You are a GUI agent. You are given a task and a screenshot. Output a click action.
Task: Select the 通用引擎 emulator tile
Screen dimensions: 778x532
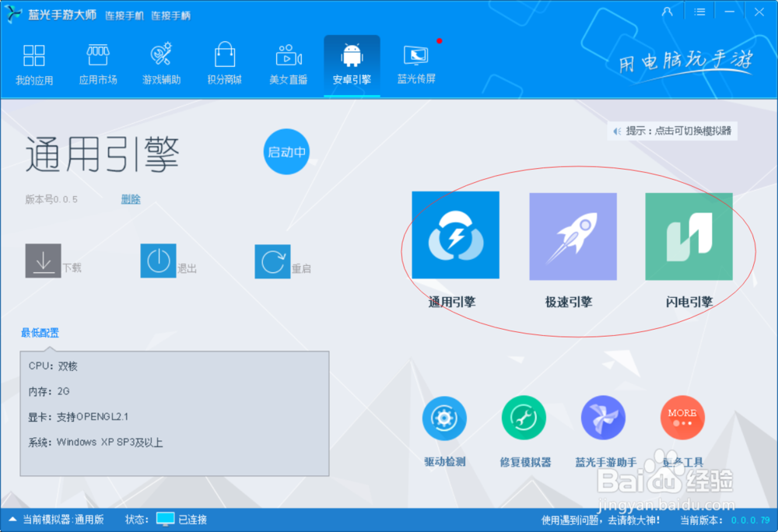coord(455,235)
